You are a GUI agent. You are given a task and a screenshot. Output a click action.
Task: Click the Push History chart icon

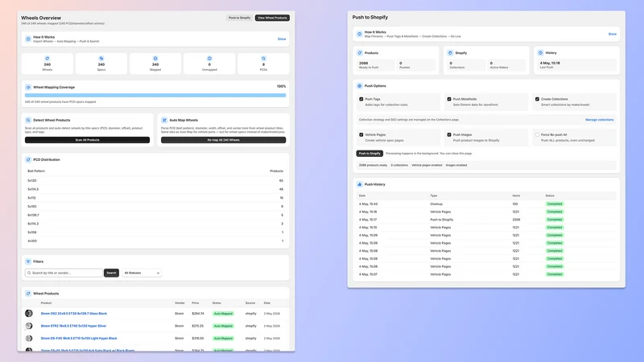359,184
